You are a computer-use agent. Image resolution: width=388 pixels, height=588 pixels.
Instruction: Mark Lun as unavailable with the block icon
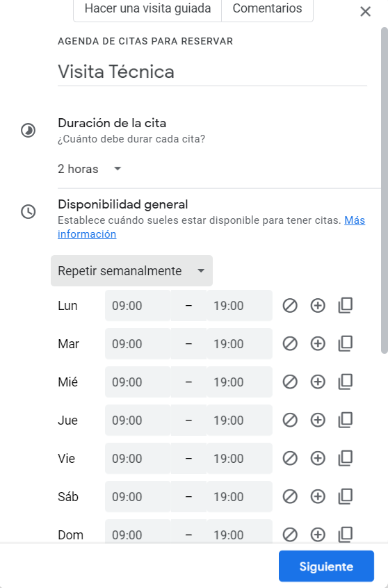(x=290, y=306)
